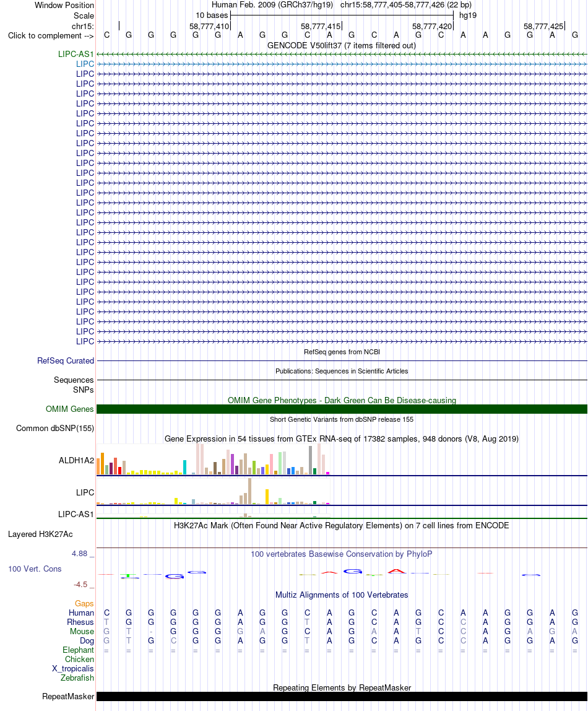Click 'Click to complement -->' label
This screenshot has height=711, width=588.
[51, 36]
